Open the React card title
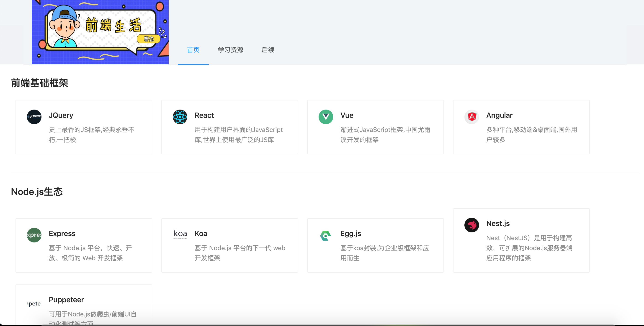The image size is (644, 326). pyautogui.click(x=204, y=115)
